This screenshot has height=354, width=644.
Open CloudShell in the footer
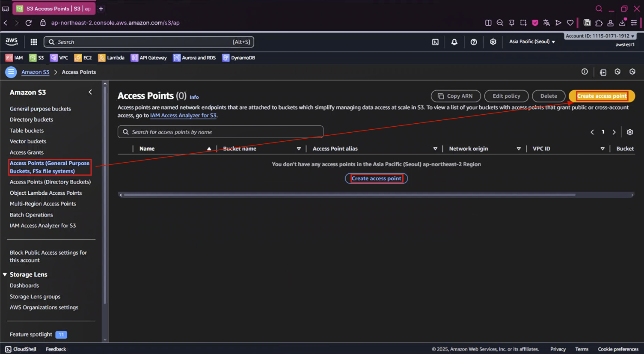pos(21,349)
